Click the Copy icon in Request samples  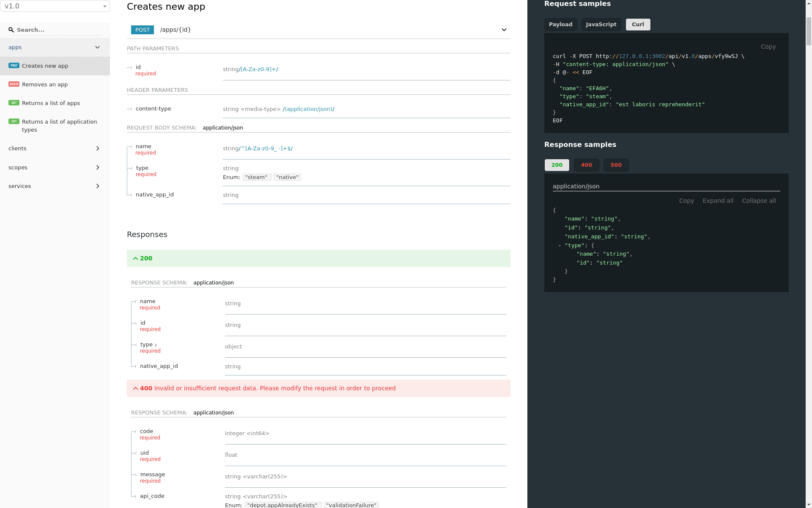pos(769,46)
